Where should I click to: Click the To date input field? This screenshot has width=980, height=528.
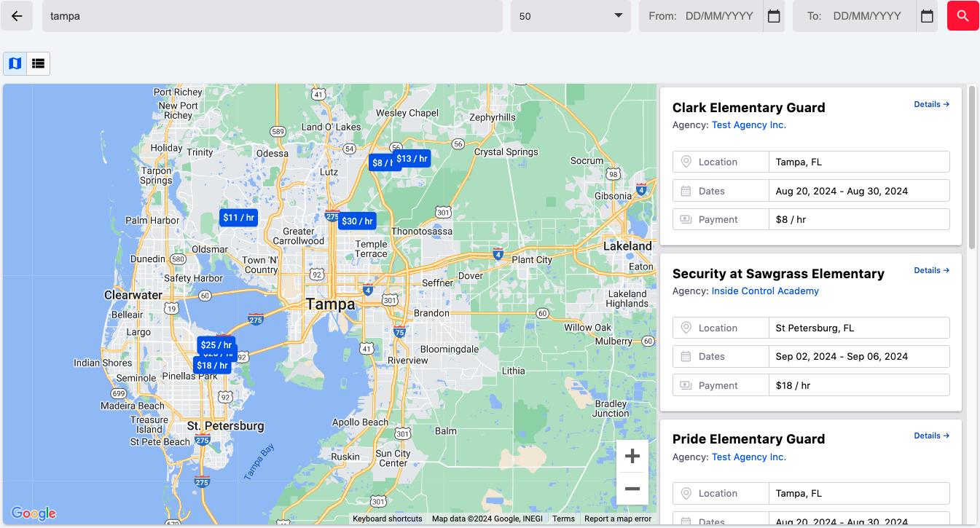(x=854, y=16)
